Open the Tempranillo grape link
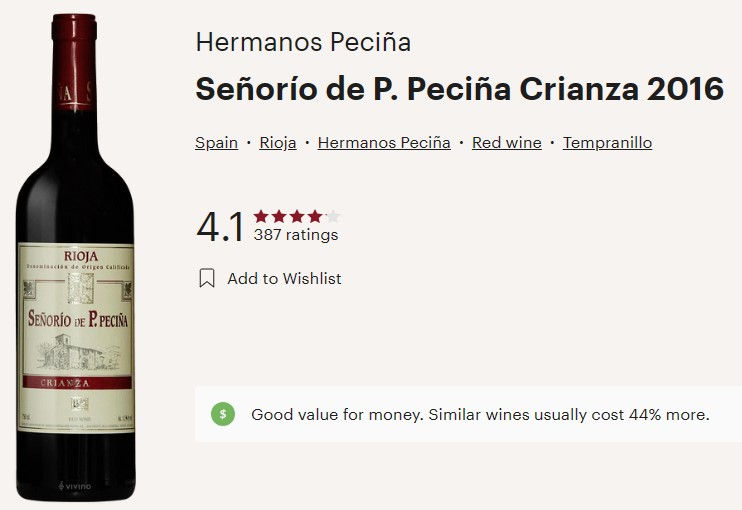The image size is (742, 510). click(x=607, y=143)
